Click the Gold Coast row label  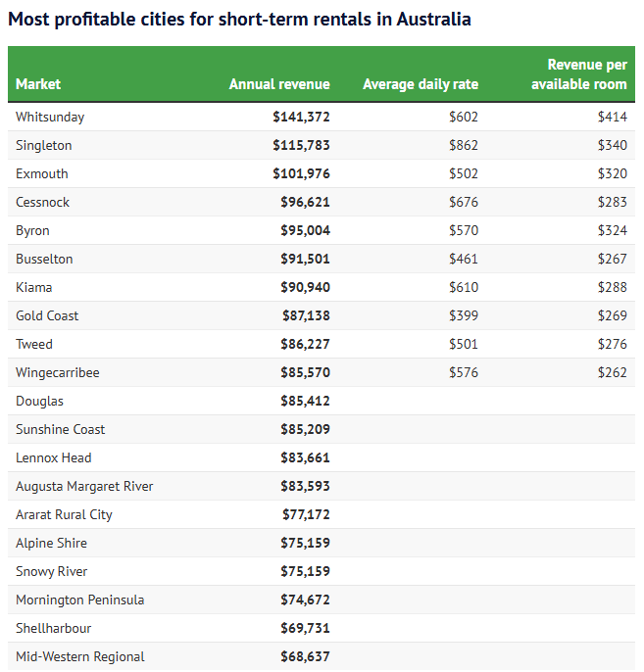pos(47,315)
